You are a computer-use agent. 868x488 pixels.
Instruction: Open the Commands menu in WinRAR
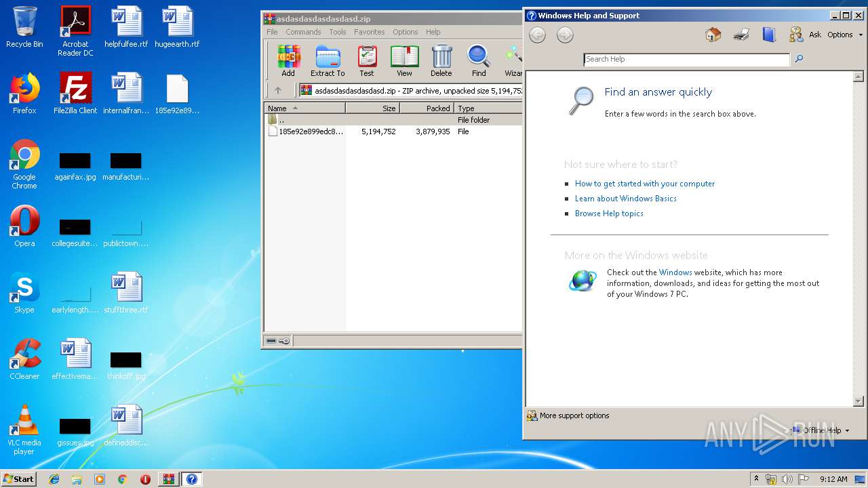click(303, 32)
